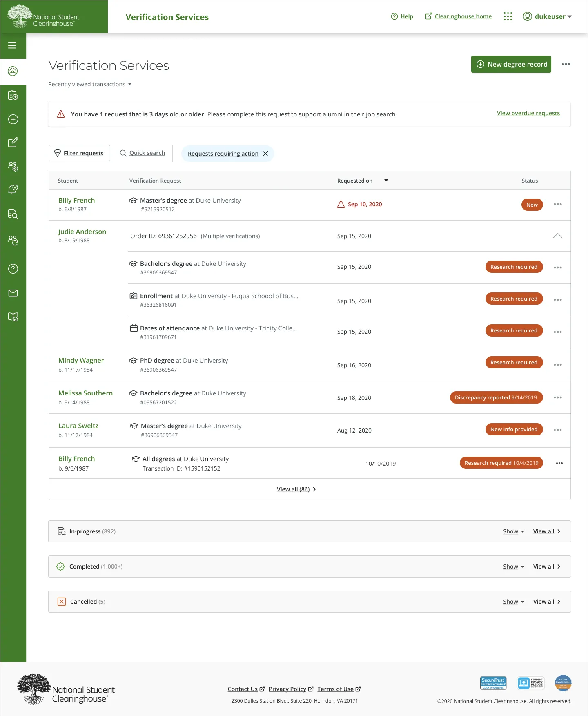Open the dukeuser account dropdown
Screen dimensions: 588x716
[548, 16]
